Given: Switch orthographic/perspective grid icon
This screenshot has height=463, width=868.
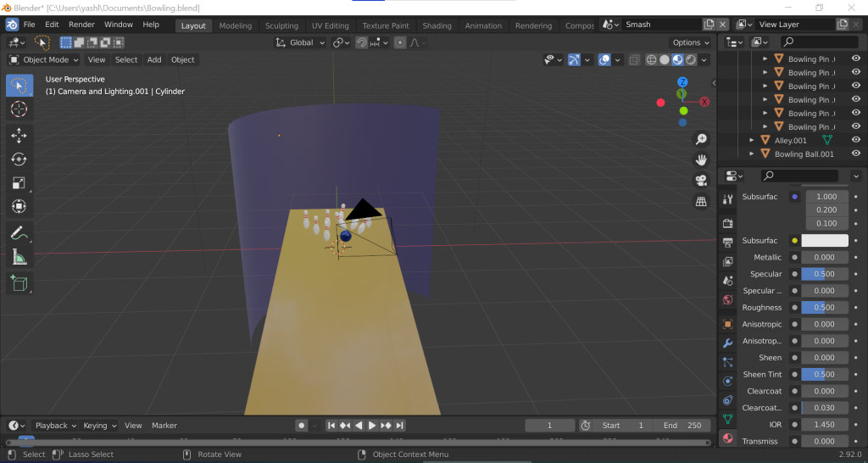Looking at the screenshot, I should click(701, 202).
